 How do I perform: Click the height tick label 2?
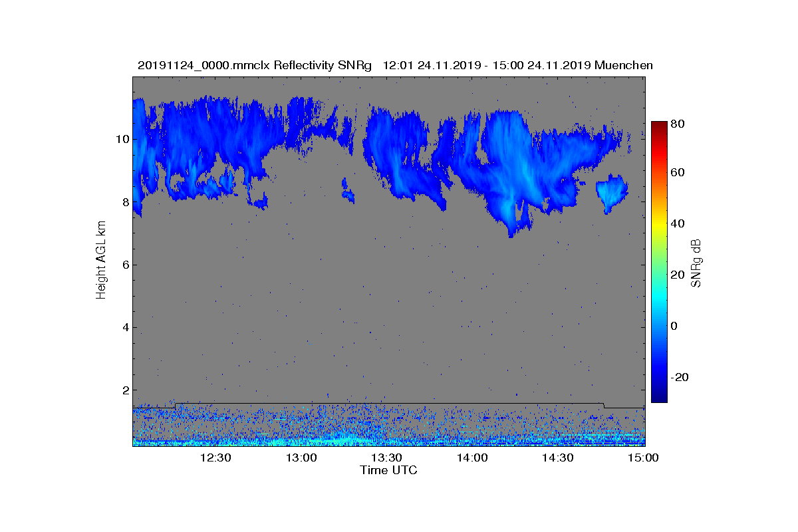point(124,390)
